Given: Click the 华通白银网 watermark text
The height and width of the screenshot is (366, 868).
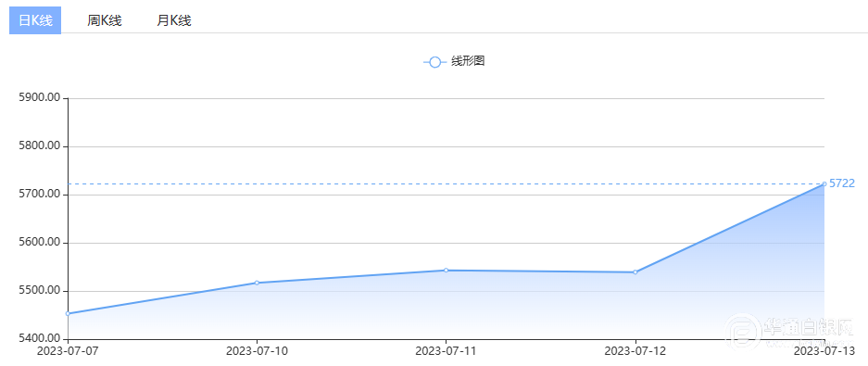Looking at the screenshot, I should 809,327.
